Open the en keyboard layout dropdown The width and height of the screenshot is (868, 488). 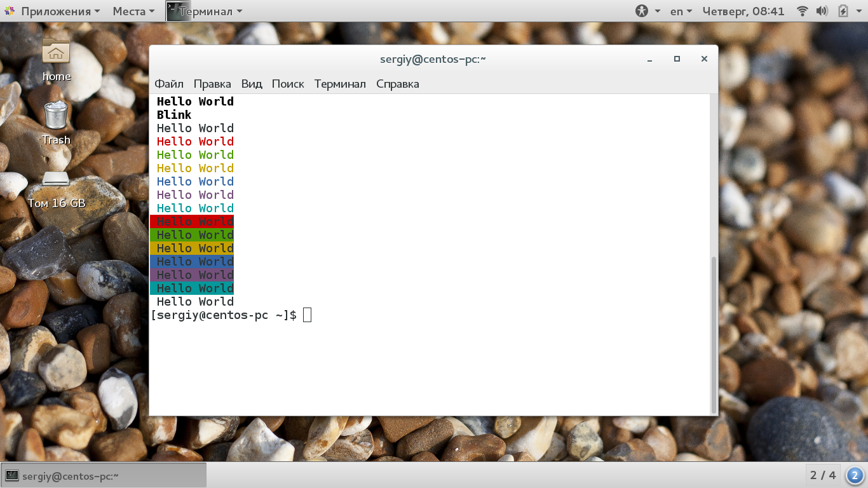click(681, 11)
